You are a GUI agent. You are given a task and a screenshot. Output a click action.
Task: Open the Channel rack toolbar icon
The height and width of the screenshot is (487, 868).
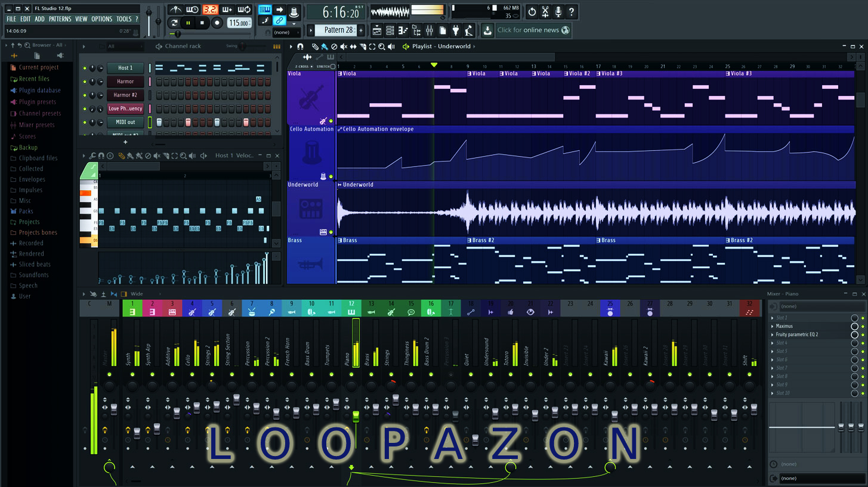tap(390, 30)
